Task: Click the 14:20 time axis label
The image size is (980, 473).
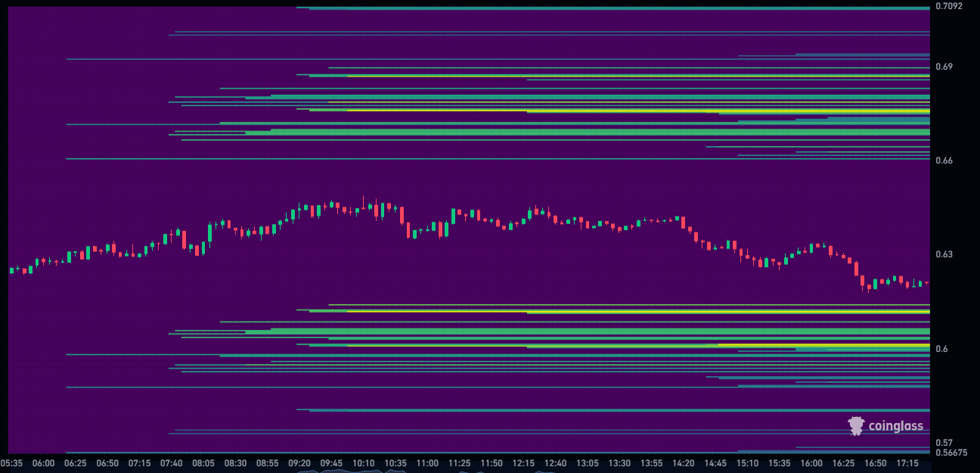Action: 684,463
